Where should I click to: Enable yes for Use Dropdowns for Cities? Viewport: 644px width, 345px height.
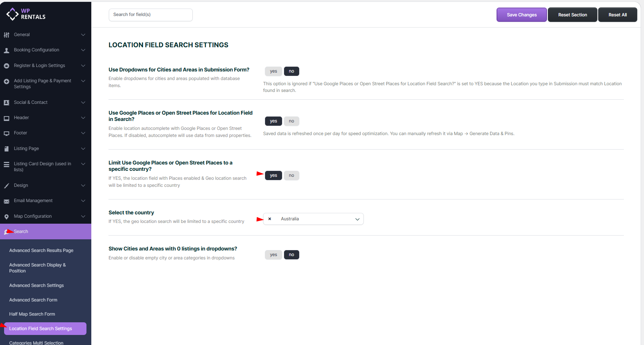tap(273, 71)
